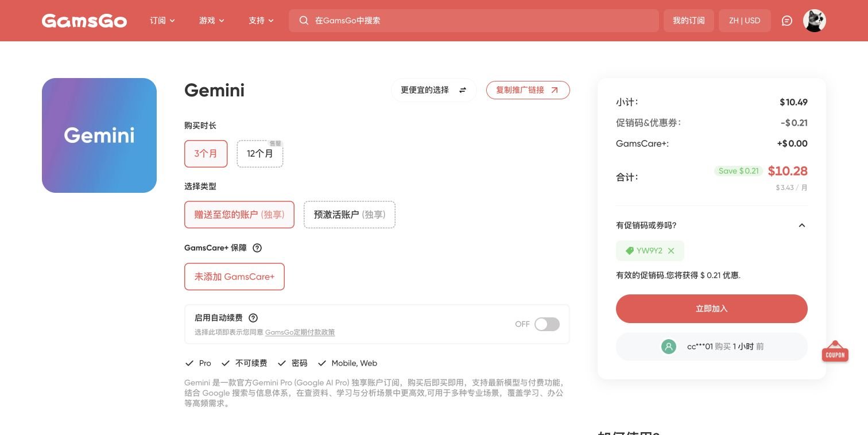The image size is (868, 435).
Task: Click the Pro feature label
Action: pos(205,363)
